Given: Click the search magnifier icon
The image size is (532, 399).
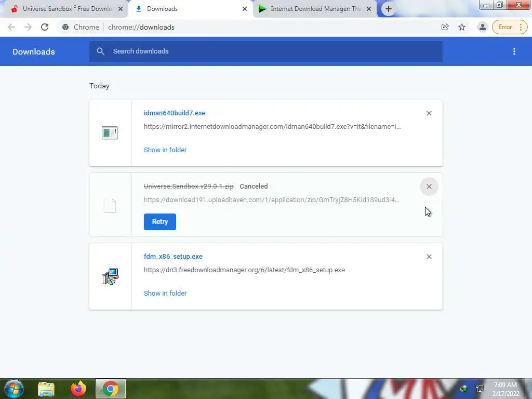Looking at the screenshot, I should [x=100, y=51].
